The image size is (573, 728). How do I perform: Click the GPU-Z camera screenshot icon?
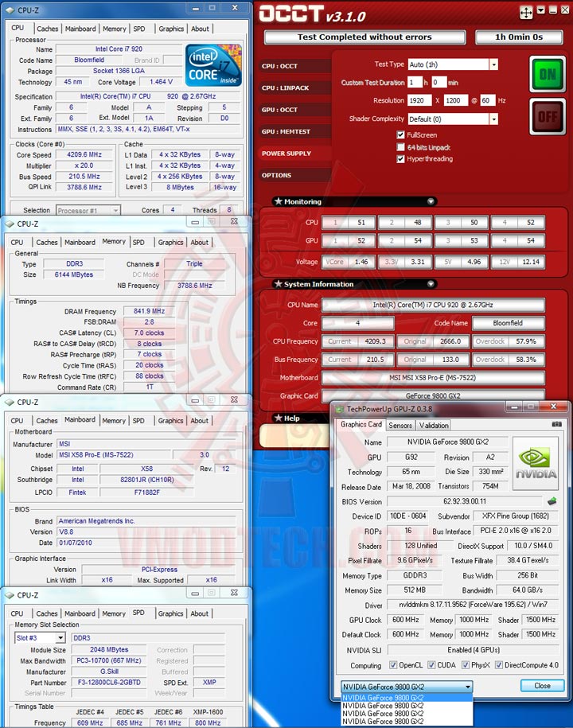(x=556, y=424)
